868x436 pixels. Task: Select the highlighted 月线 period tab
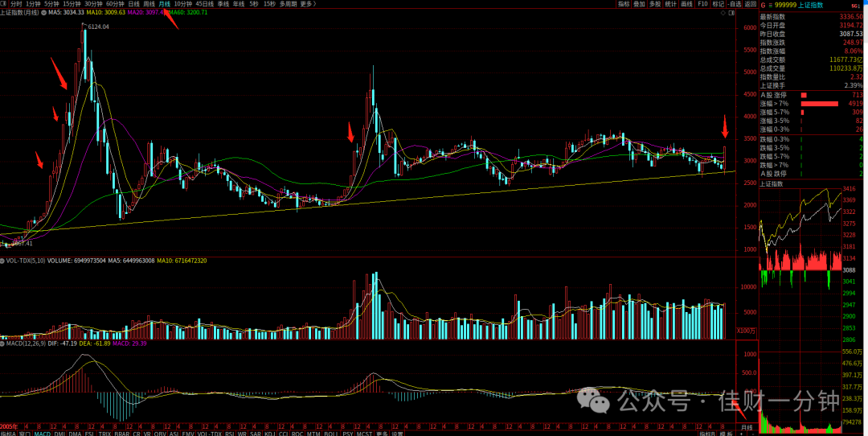point(165,4)
